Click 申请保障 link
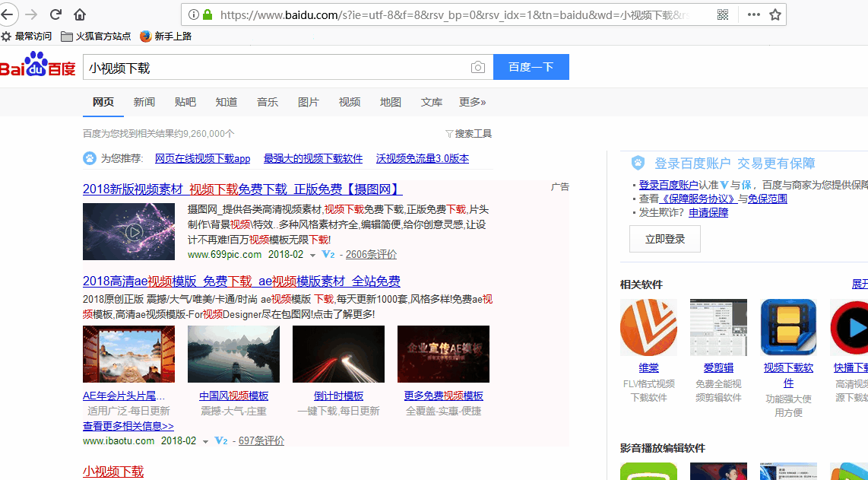Screen dimensions: 868x480 click(x=708, y=212)
